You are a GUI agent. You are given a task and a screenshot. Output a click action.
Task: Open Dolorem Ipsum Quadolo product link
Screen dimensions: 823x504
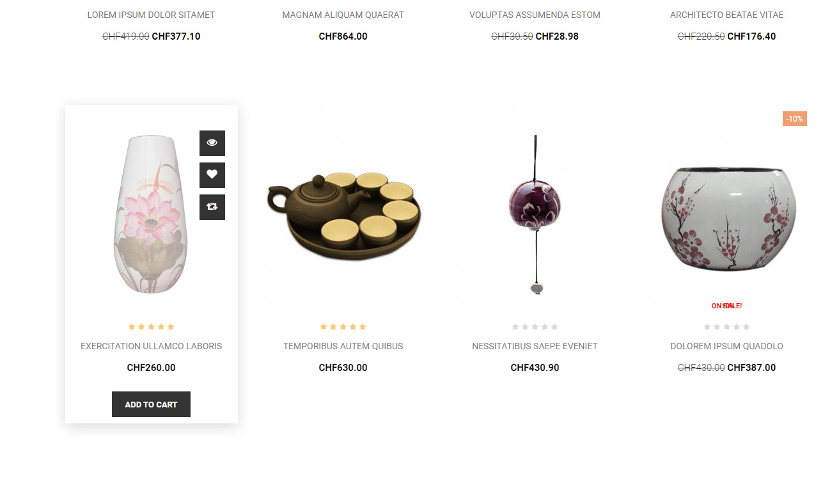727,346
